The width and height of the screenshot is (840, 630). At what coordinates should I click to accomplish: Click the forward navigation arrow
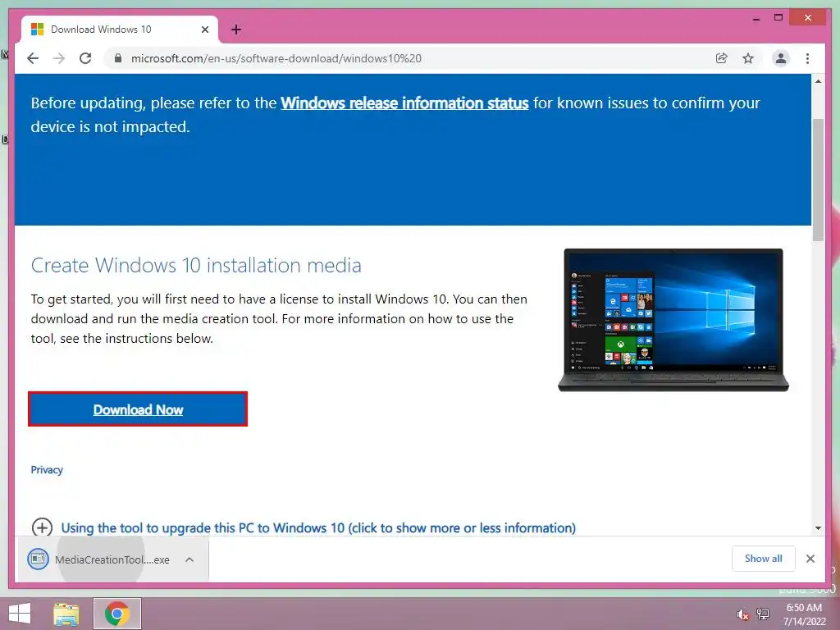point(59,58)
